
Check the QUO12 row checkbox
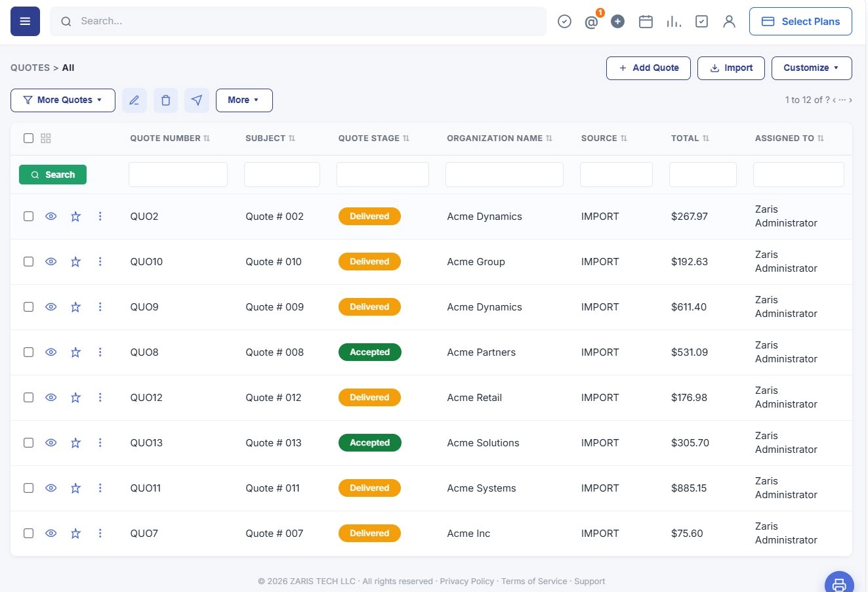28,398
